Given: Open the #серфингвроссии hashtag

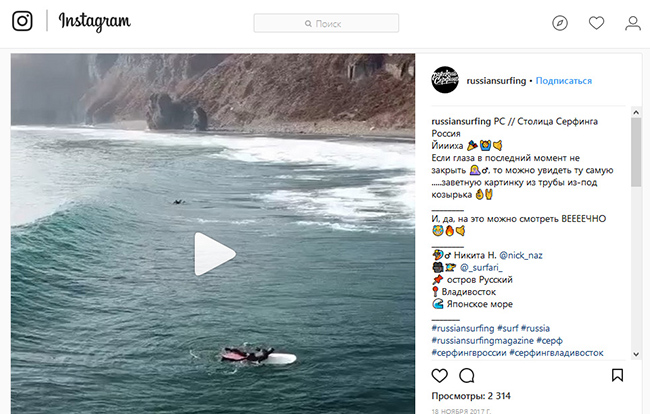Looking at the screenshot, I should (x=468, y=352).
